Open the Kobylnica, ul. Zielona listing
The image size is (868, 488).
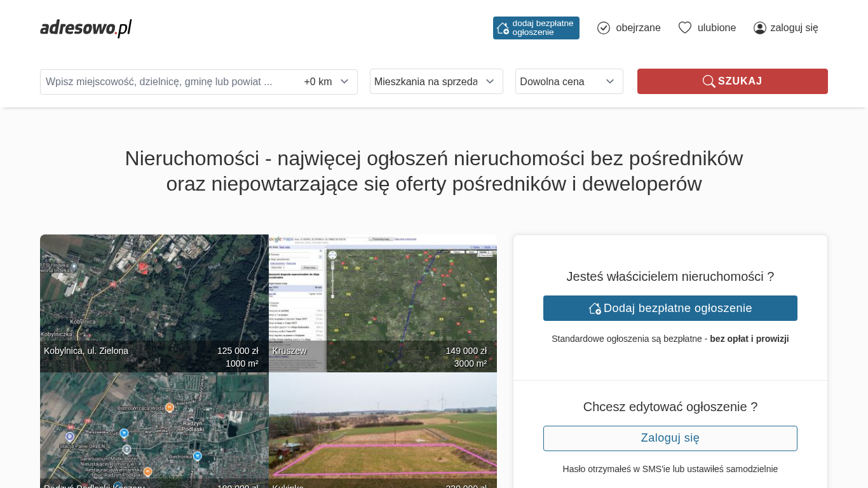point(154,303)
